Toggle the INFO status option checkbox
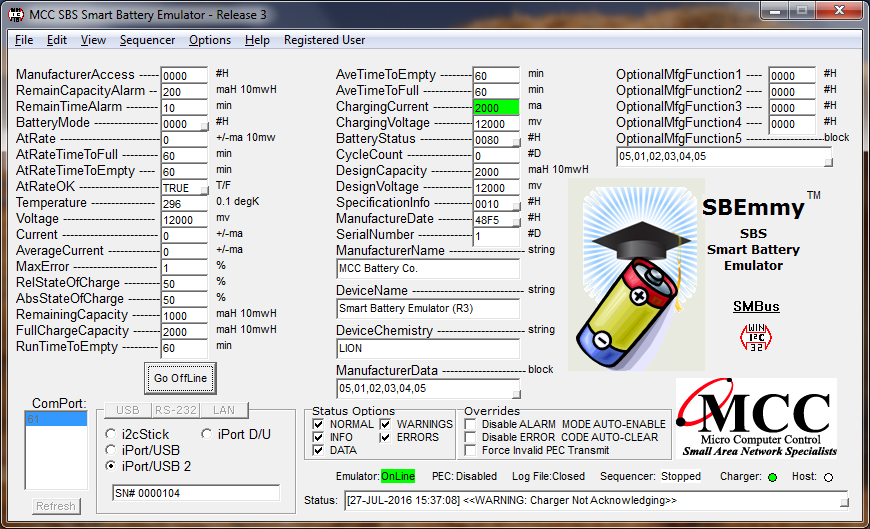The image size is (870, 529). [318, 437]
